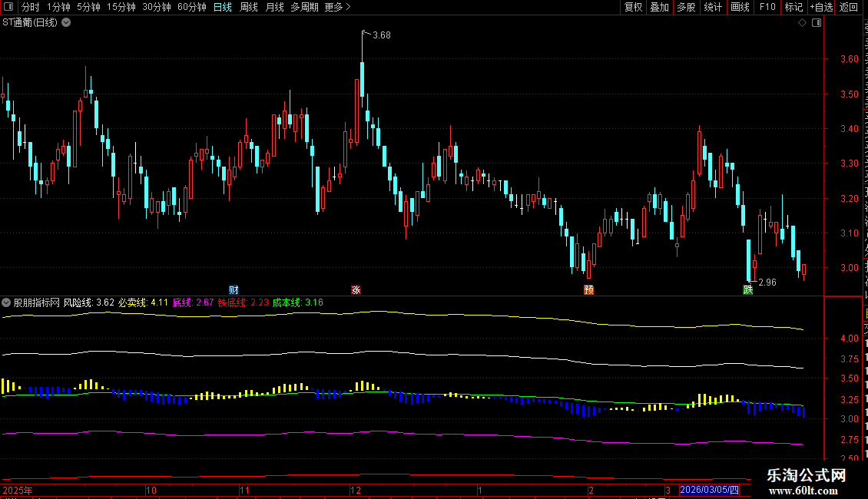Click the 底线: 2.67 value
Viewport: 868px width, 499px height.
193,302
